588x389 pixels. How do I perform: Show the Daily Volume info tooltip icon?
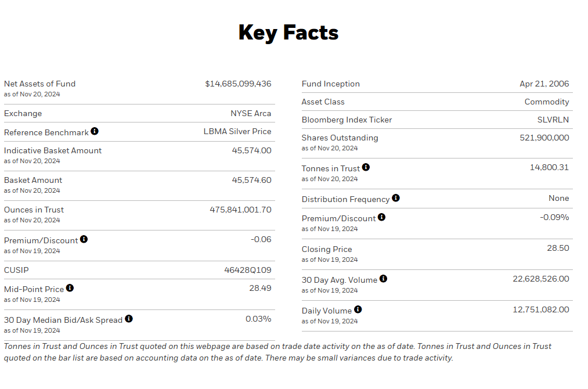pyautogui.click(x=358, y=309)
